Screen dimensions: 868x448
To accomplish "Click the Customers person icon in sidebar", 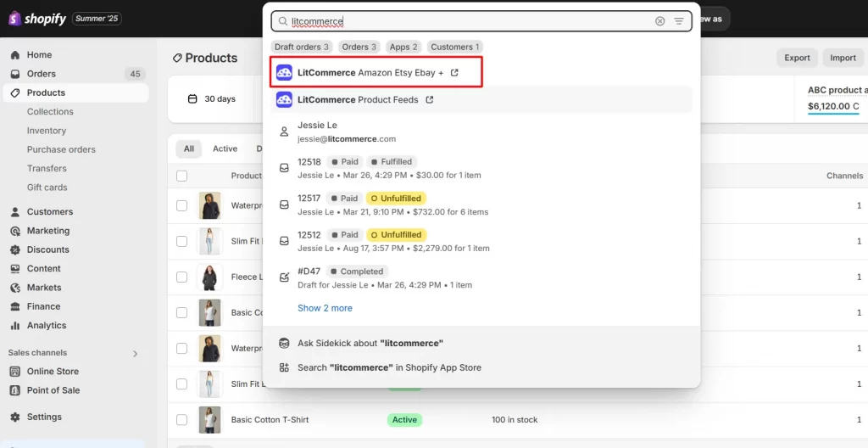I will tap(15, 212).
